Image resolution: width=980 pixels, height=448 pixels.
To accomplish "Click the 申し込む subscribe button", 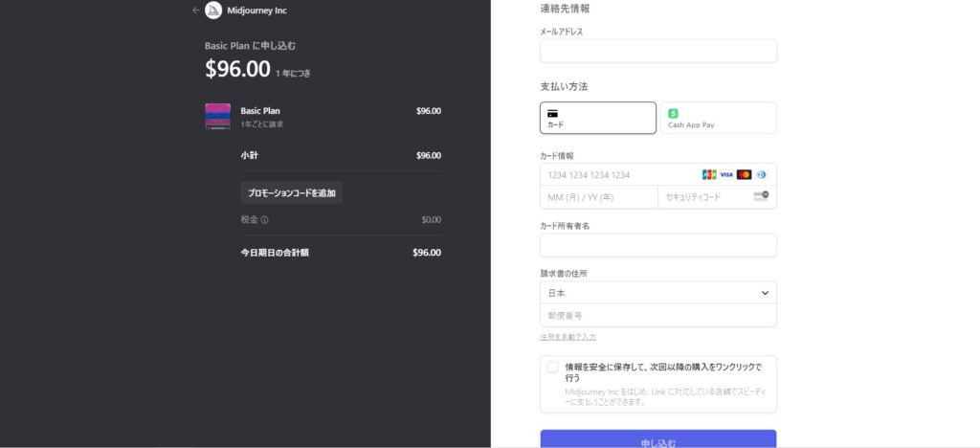I will point(658,439).
